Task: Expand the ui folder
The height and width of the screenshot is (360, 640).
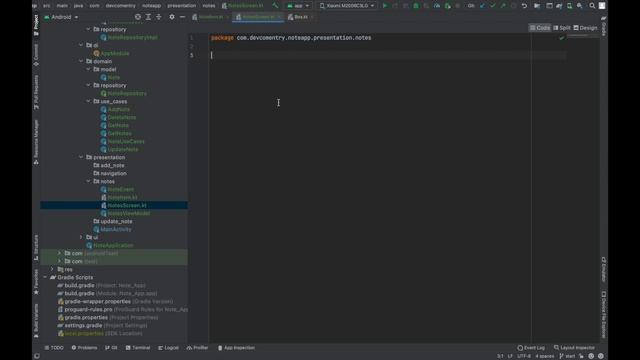Action: click(81, 237)
